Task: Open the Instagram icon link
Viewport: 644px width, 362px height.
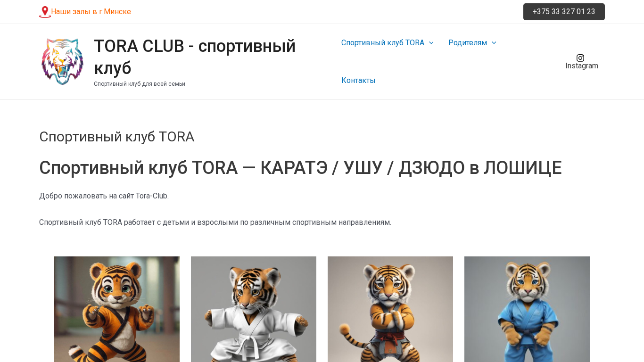Action: [x=580, y=58]
